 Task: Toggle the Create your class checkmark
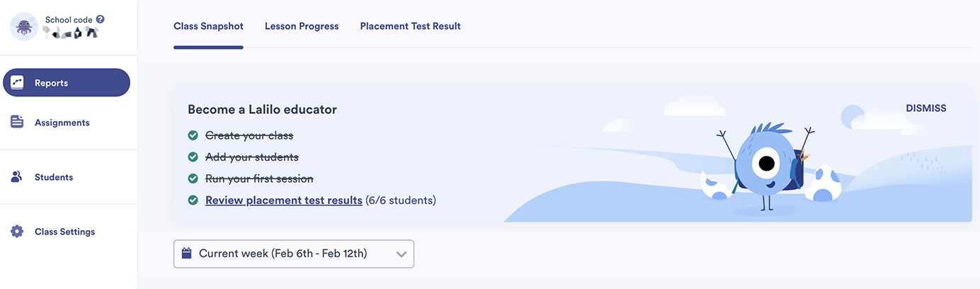(x=193, y=135)
